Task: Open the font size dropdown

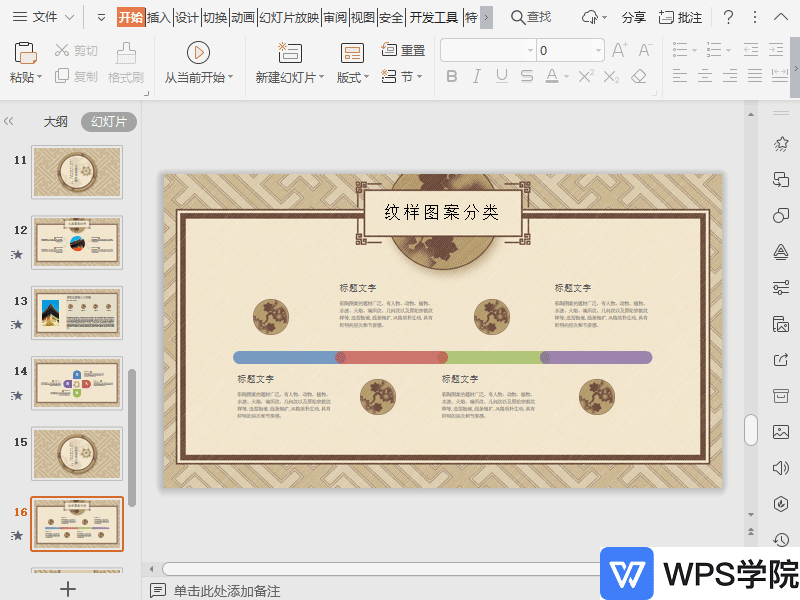Action: [x=597, y=50]
